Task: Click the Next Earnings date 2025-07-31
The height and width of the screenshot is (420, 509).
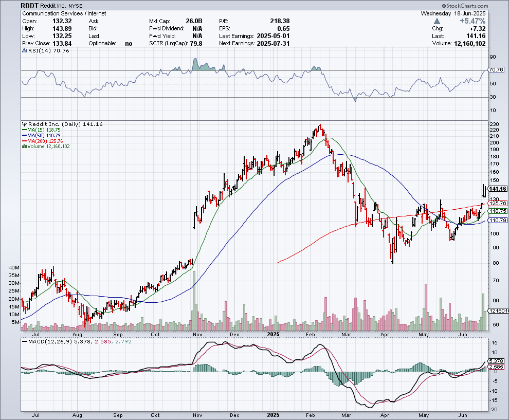Action: coord(273,44)
